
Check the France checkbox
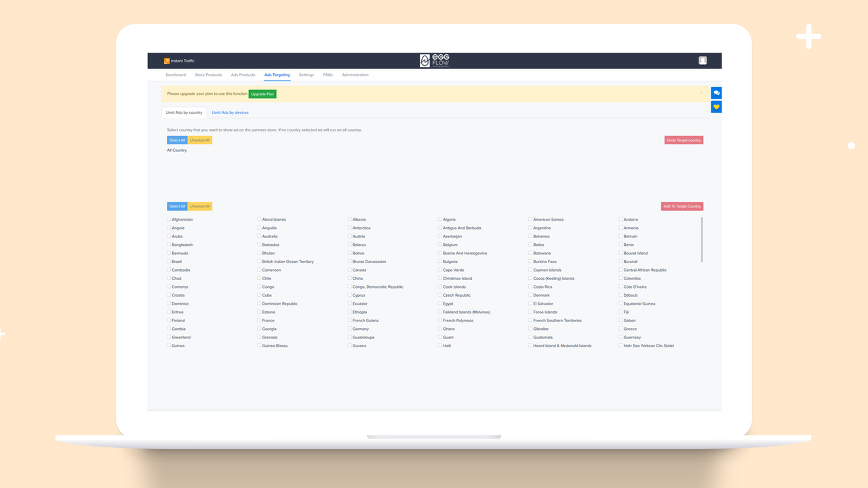[x=259, y=321]
